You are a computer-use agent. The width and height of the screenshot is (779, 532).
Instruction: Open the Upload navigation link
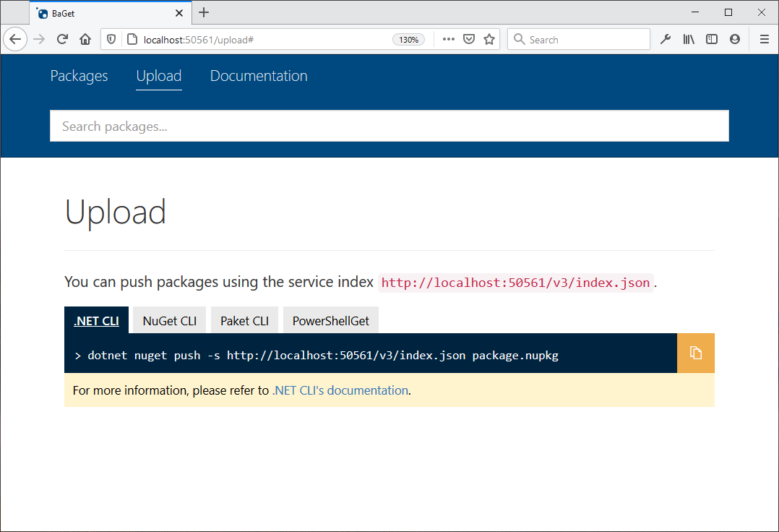(x=159, y=76)
